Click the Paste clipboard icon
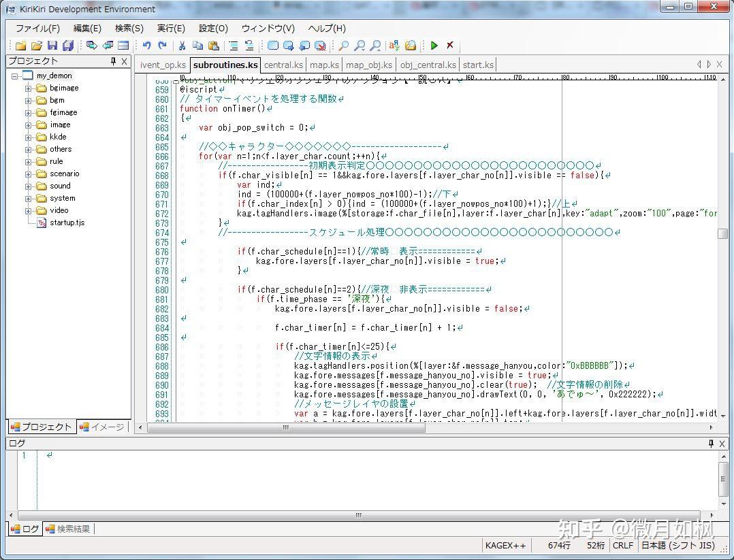Screen dimensions: 734x560 213,46
